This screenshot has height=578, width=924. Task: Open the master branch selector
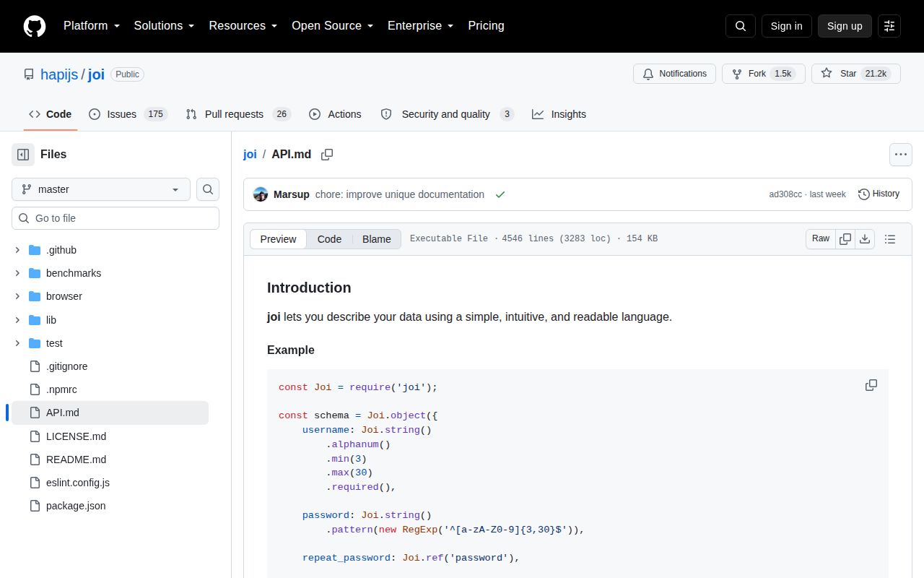click(x=101, y=189)
